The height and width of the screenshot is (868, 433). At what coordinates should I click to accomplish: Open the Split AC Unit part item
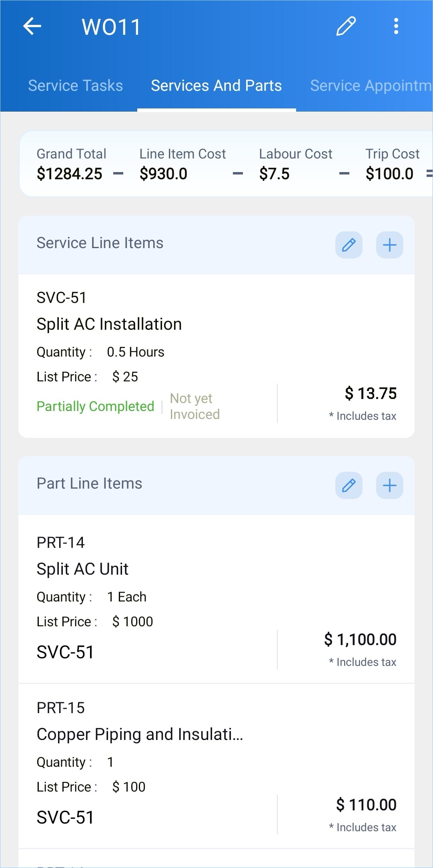(x=82, y=569)
